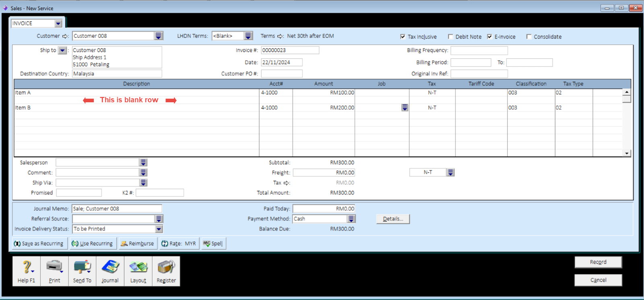Click the line items scrollbar down arrow
644x300 pixels.
tap(626, 153)
